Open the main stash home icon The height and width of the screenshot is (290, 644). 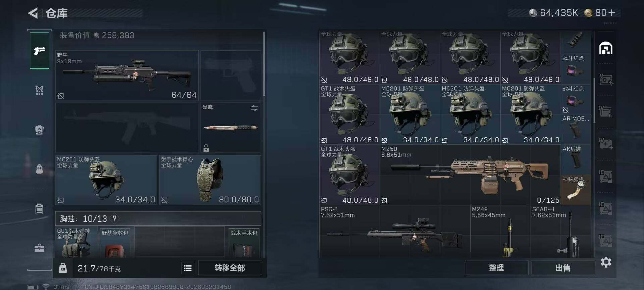pos(606,48)
